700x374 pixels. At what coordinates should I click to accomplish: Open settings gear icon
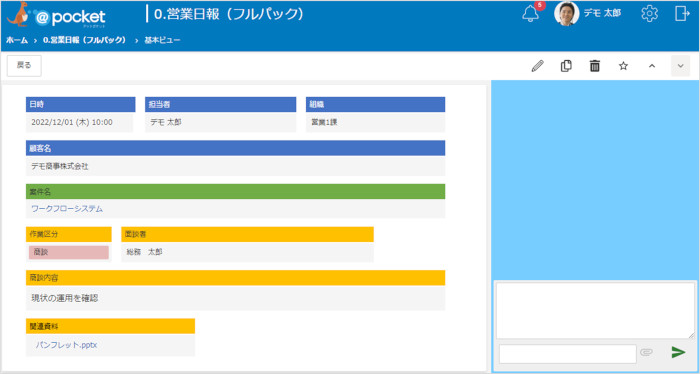pyautogui.click(x=650, y=14)
